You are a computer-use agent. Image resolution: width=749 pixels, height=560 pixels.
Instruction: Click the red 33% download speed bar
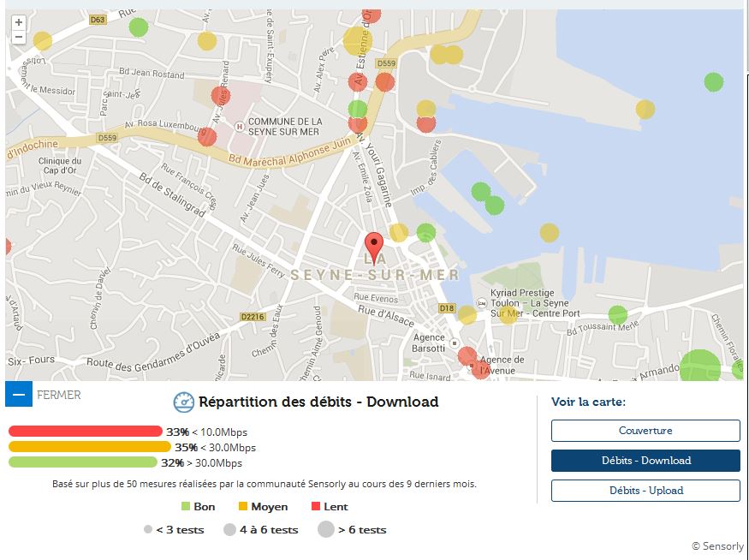click(86, 432)
